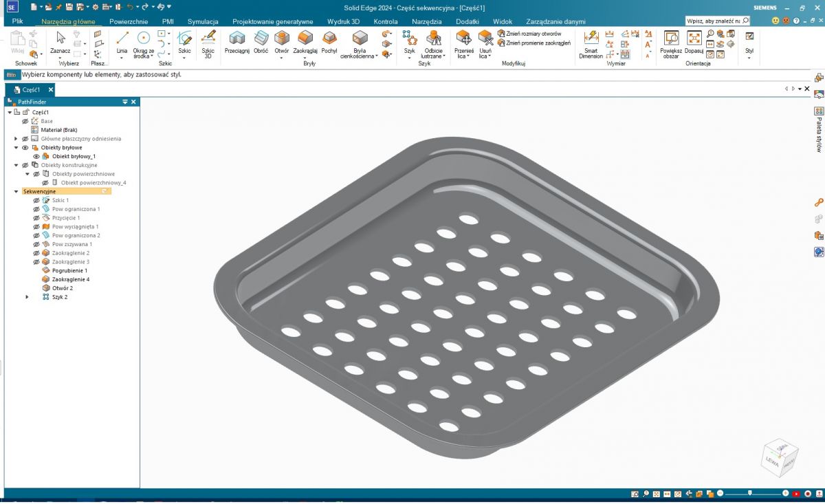Adjust the zoom slider in status bar
The image size is (825, 504).
click(x=750, y=493)
